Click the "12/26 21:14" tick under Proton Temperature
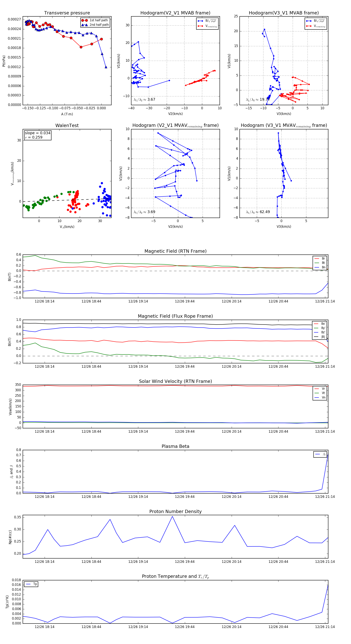The width and height of the screenshot is (351, 644). [x=325, y=627]
